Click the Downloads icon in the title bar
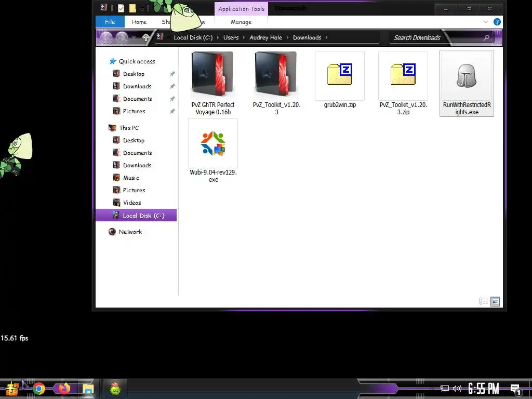532x399 pixels. pos(104,7)
